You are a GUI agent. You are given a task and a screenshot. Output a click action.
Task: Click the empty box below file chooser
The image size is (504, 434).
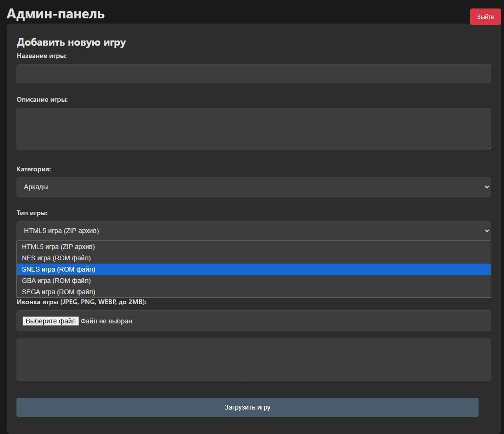pyautogui.click(x=254, y=360)
